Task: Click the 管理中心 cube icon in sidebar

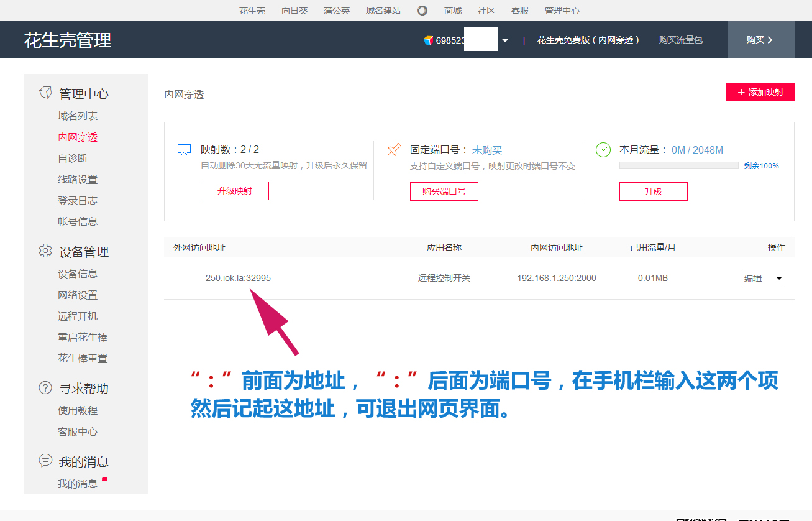Action: [45, 93]
